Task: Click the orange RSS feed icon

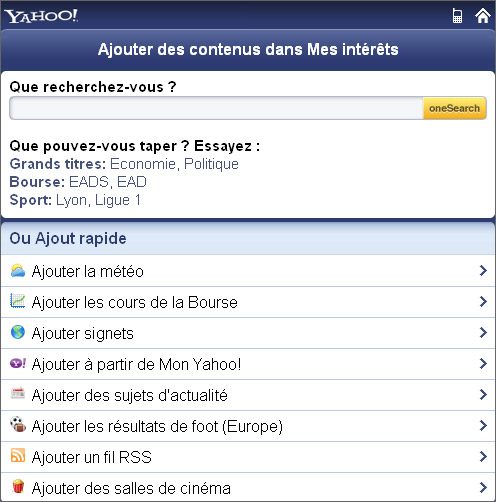Action: (x=18, y=456)
